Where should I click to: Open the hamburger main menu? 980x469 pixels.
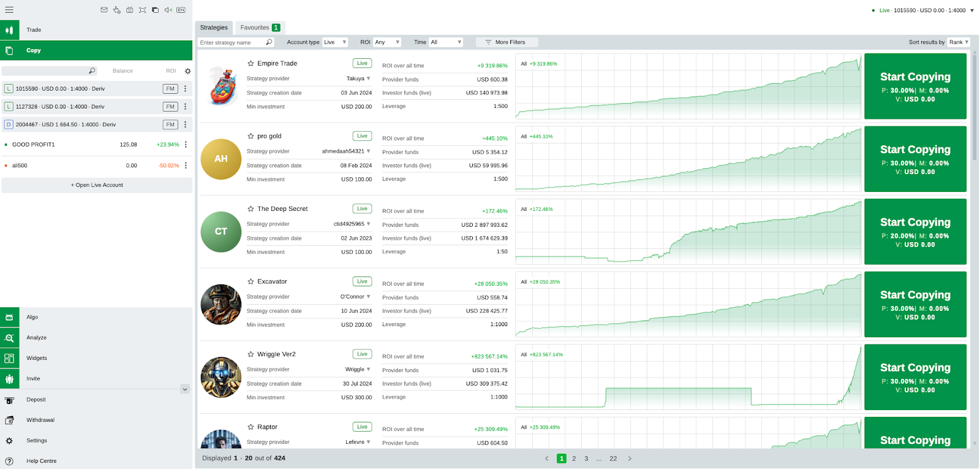[x=9, y=10]
